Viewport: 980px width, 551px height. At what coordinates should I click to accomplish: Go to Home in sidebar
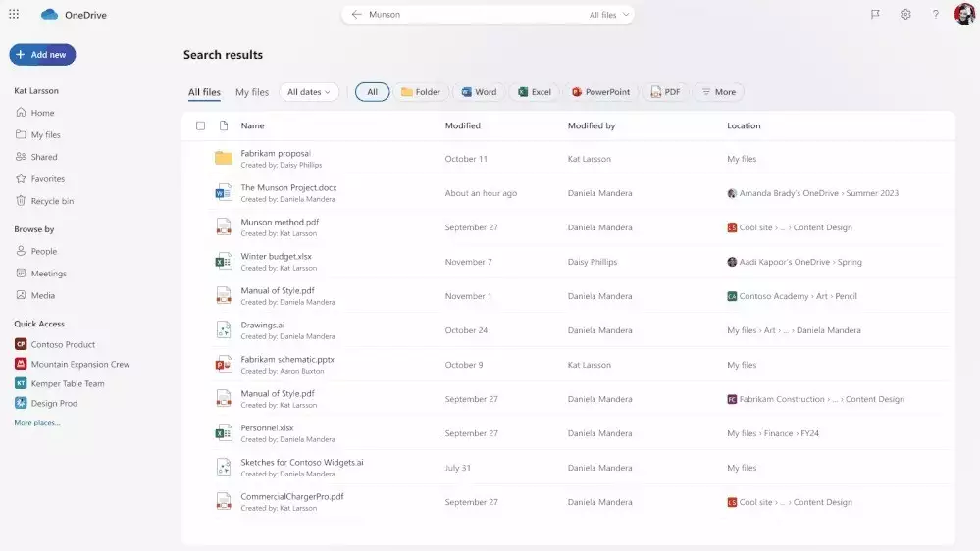(x=35, y=113)
